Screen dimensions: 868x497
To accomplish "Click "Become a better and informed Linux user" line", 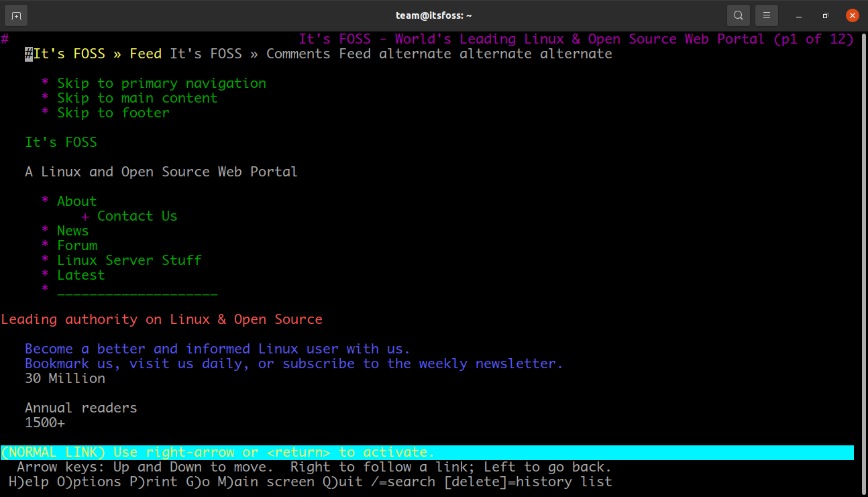I will coord(217,349).
